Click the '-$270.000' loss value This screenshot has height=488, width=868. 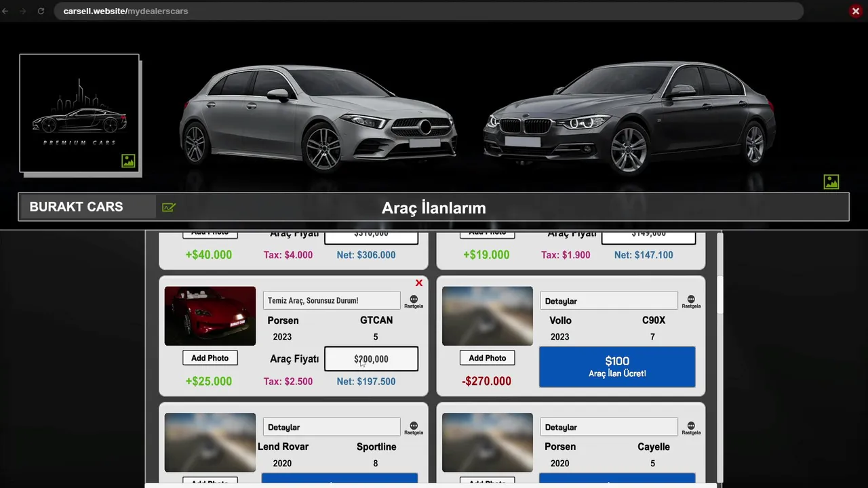click(x=487, y=381)
